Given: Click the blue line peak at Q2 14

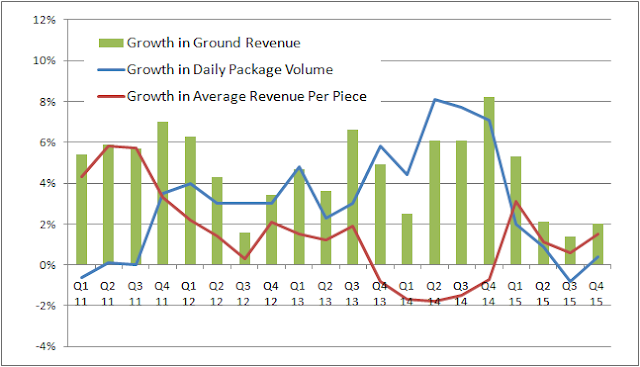Looking at the screenshot, I should (x=435, y=99).
